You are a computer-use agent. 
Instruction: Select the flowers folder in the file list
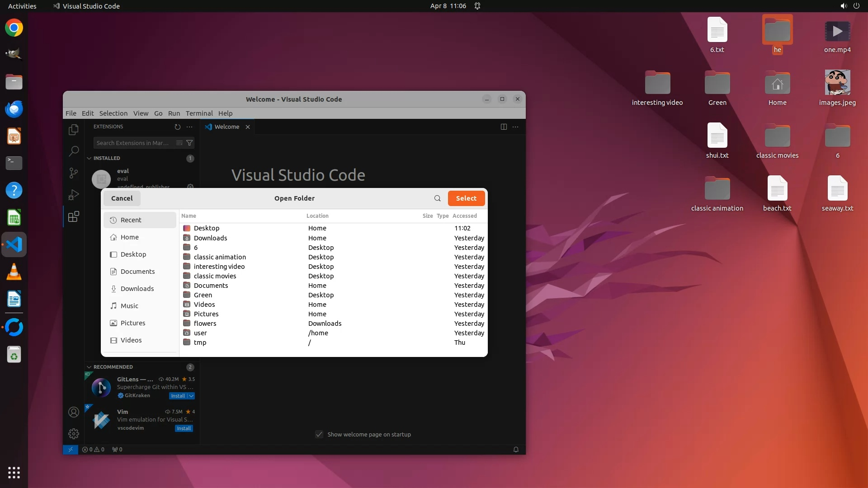[x=205, y=324]
